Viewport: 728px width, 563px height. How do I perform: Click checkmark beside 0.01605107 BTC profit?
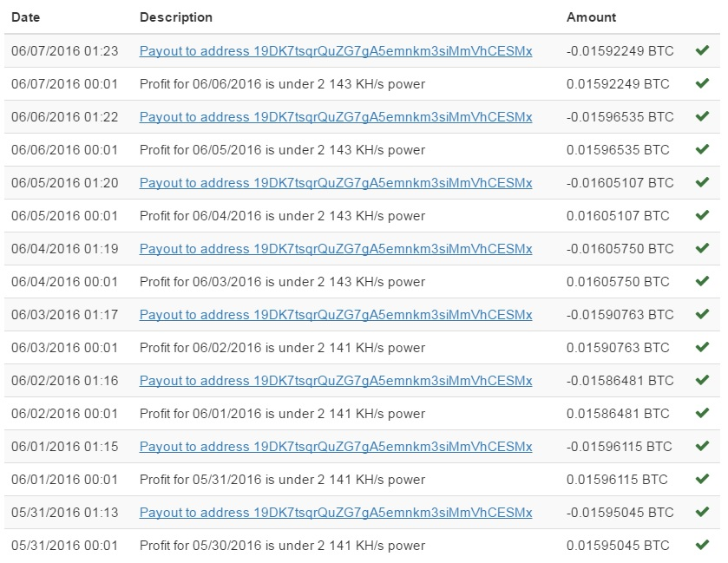[703, 215]
